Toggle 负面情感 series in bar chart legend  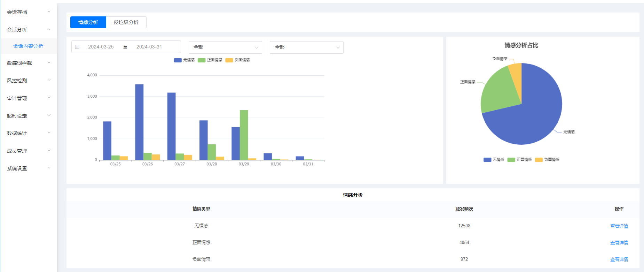coord(238,60)
